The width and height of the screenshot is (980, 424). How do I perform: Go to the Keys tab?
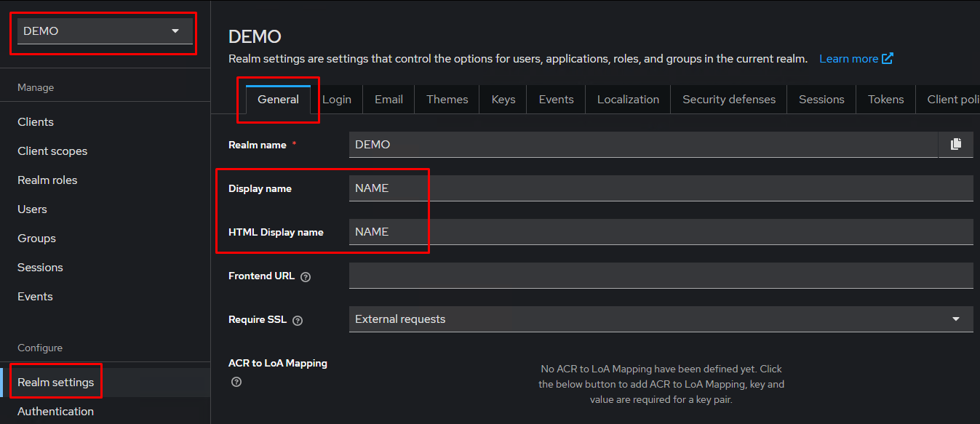click(x=503, y=100)
